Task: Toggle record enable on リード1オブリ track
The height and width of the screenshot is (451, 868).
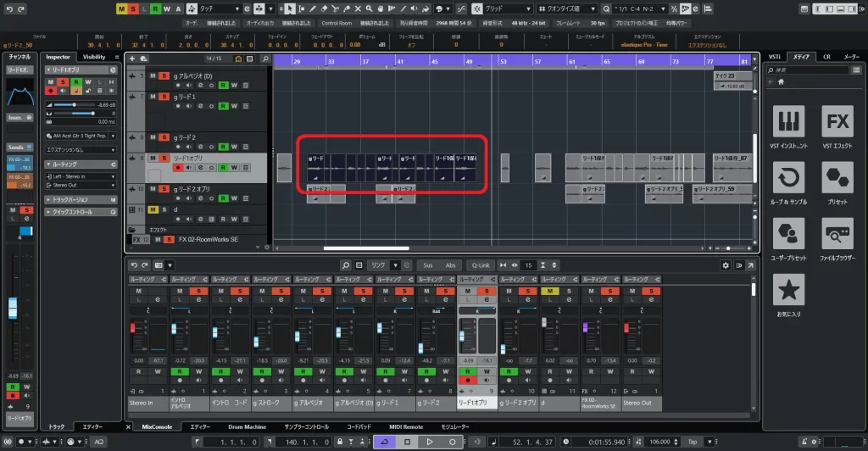Action: click(x=177, y=168)
